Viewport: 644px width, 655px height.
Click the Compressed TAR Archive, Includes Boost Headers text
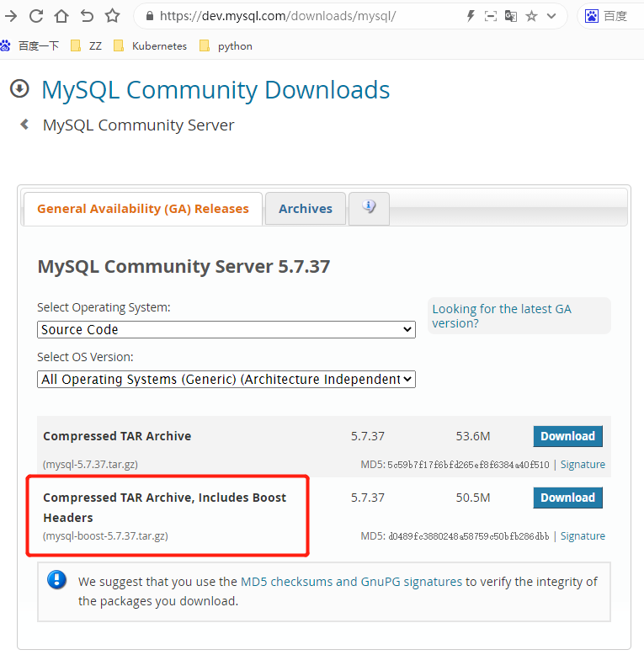(x=164, y=508)
